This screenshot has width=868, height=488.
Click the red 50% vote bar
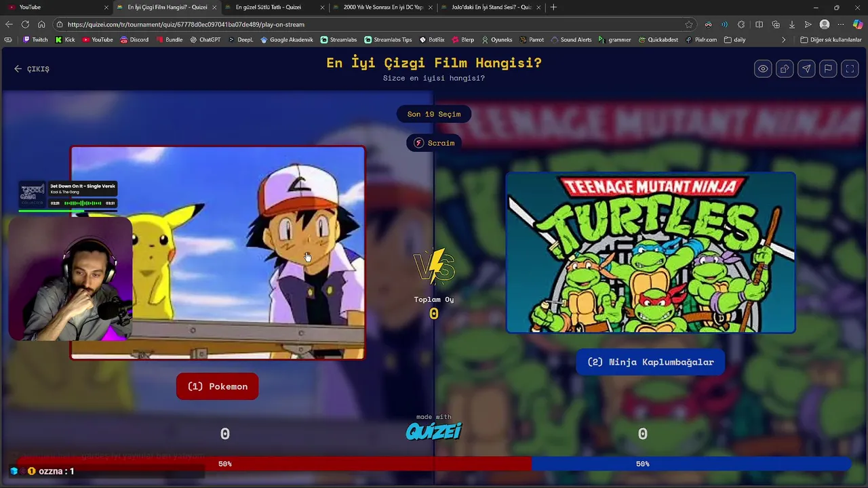pyautogui.click(x=275, y=464)
